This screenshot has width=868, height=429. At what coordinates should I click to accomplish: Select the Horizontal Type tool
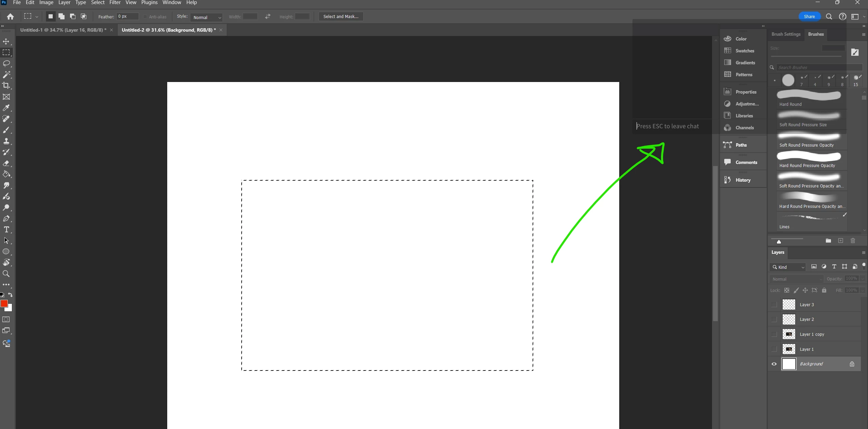coord(6,230)
